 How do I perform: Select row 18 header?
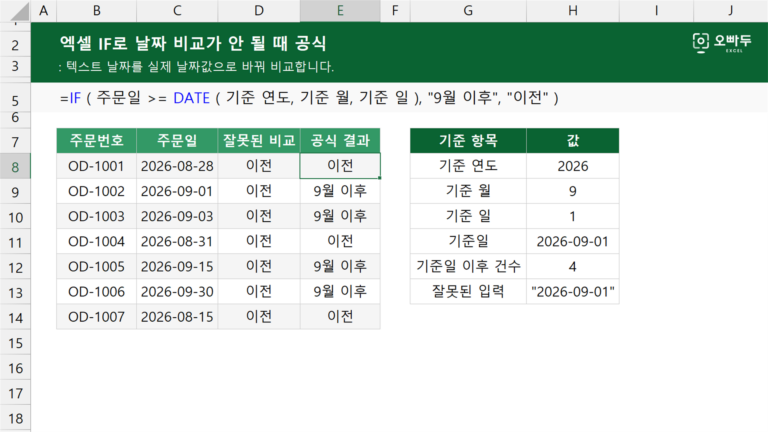point(15,418)
